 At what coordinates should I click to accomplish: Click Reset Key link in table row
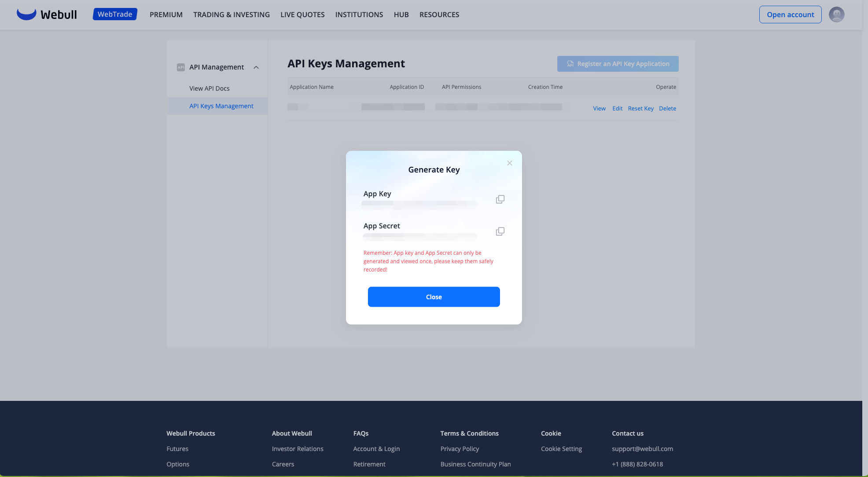(x=640, y=109)
